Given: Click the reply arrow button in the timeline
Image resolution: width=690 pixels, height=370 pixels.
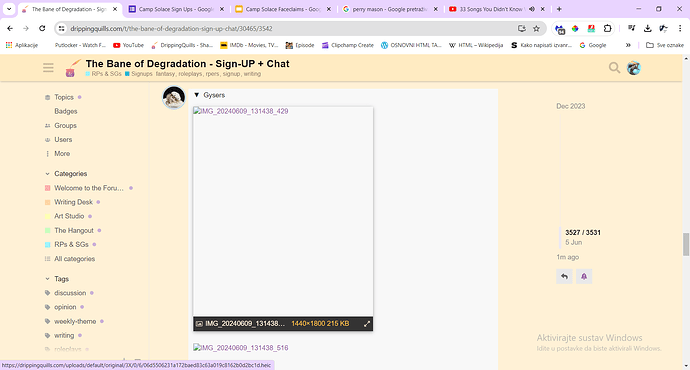Looking at the screenshot, I should tap(564, 276).
